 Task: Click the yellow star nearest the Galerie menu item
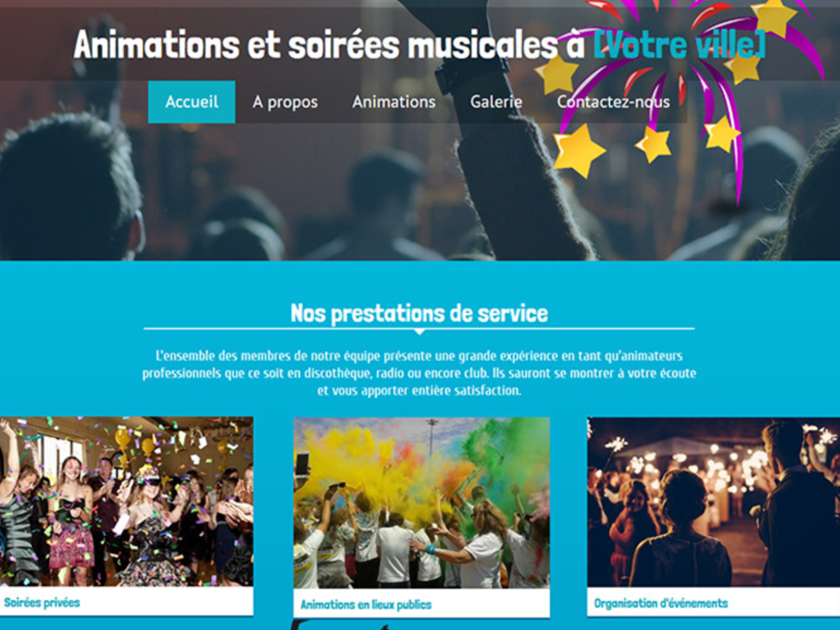point(558,73)
